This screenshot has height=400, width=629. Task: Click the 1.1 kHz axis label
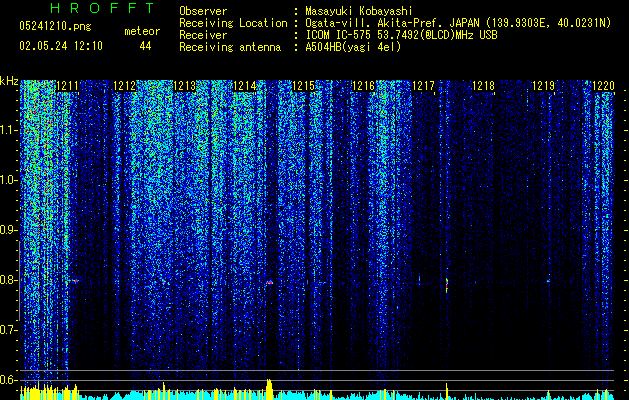click(9, 130)
